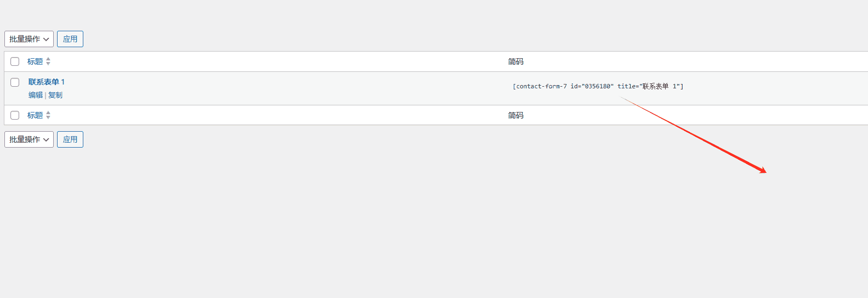Click 编辑 under 联系表单 1
The image size is (868, 298).
36,95
